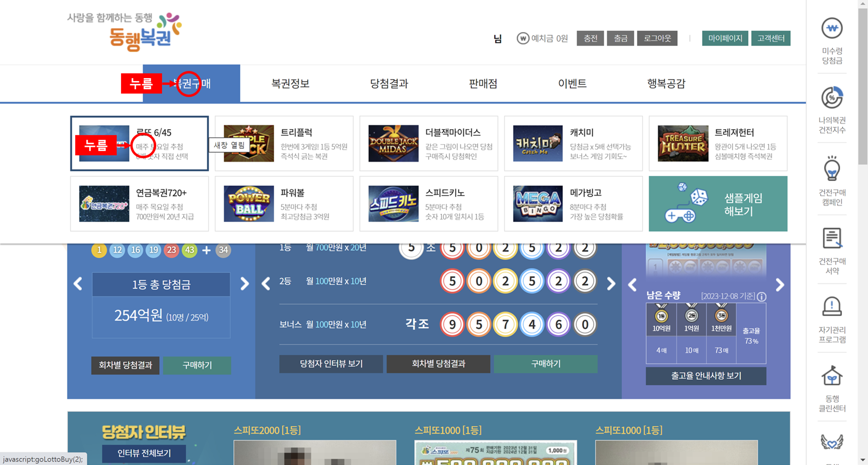The image size is (868, 465).
Task: Open the 파워볼 game image
Action: point(249,203)
